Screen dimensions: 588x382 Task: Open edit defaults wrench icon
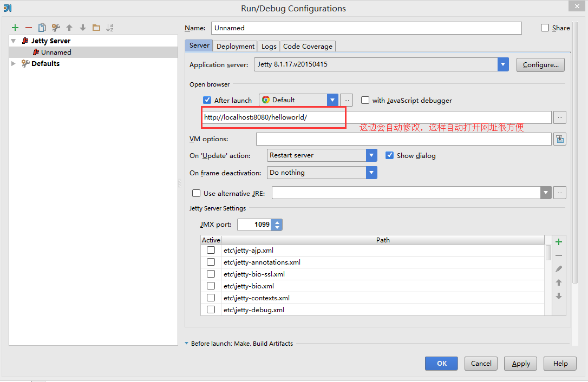56,28
